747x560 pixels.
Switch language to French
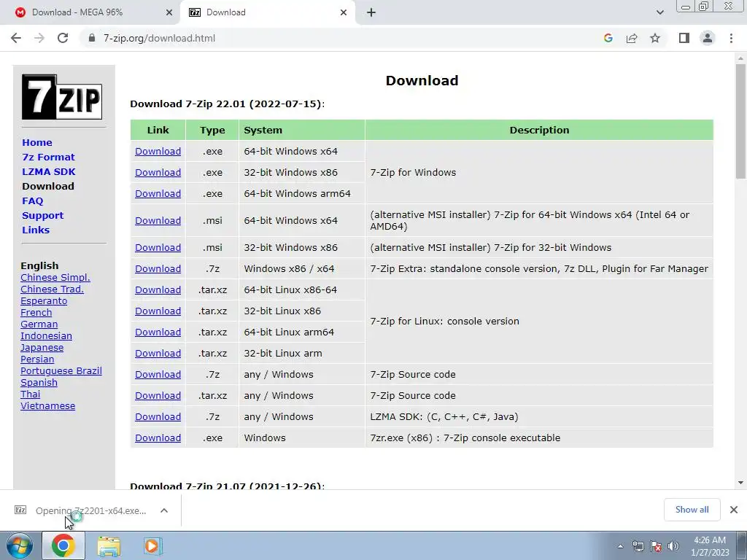pyautogui.click(x=36, y=312)
